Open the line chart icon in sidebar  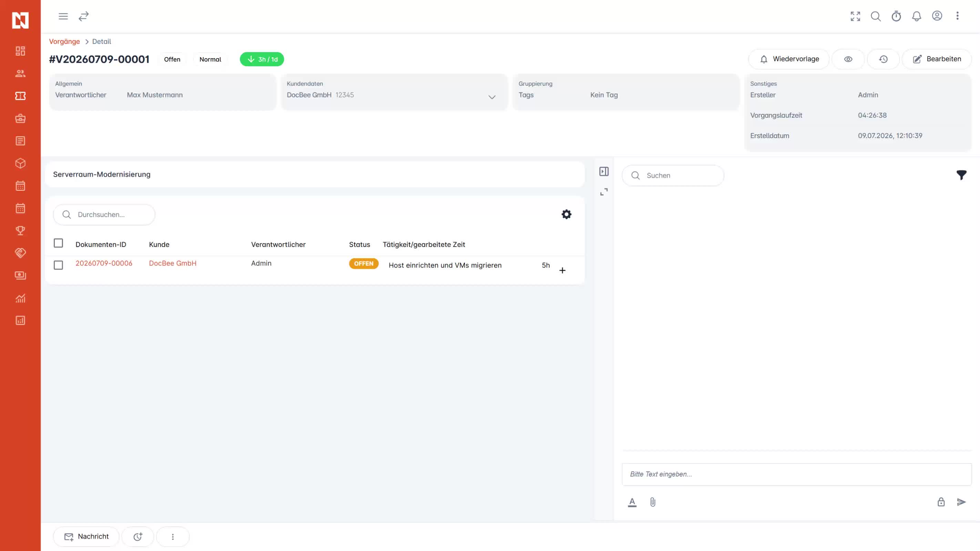coord(20,298)
